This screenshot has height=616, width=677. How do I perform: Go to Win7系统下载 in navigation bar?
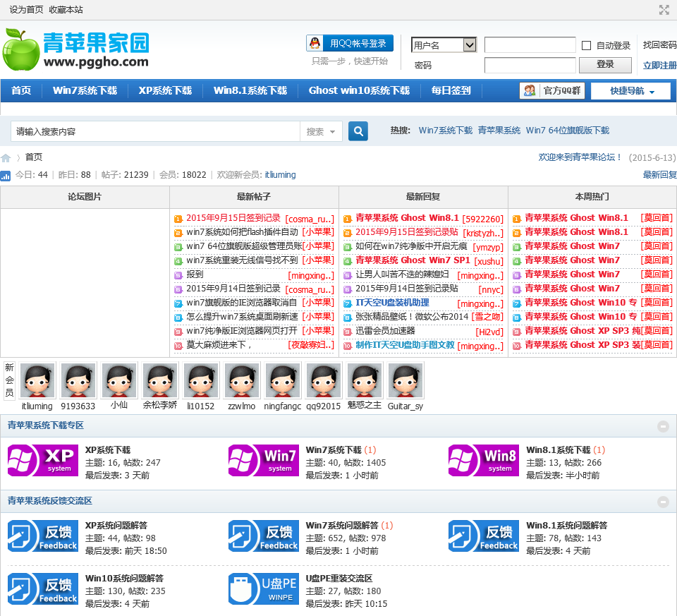tap(85, 91)
